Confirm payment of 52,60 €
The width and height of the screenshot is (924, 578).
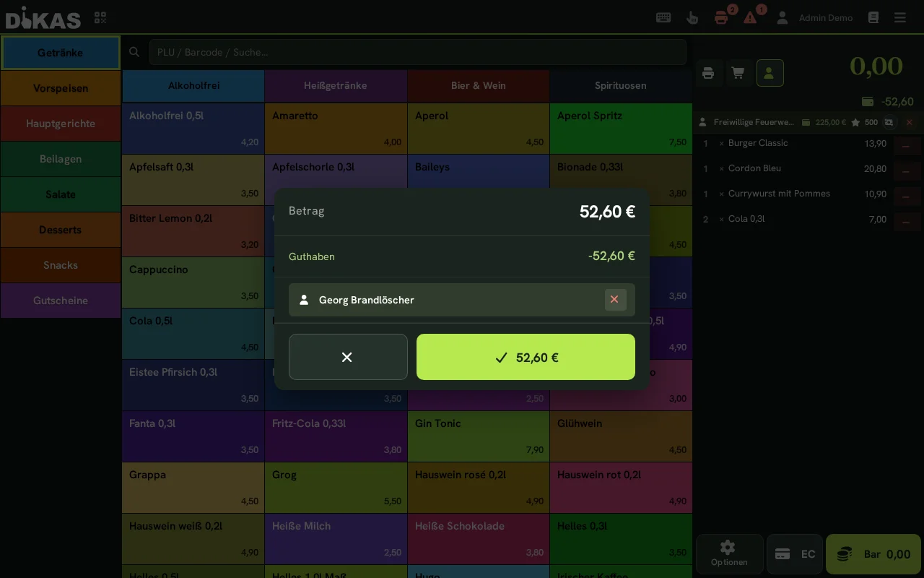click(526, 357)
